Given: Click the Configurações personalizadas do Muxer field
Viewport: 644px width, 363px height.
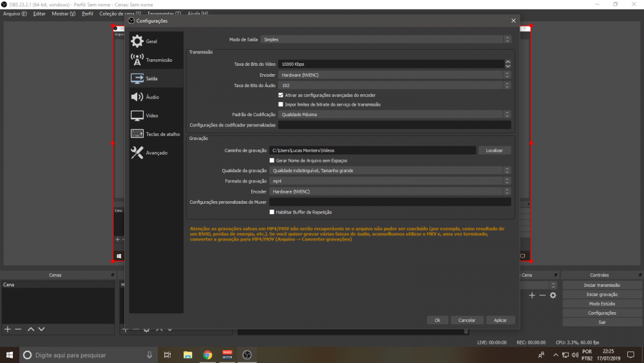Looking at the screenshot, I should click(x=390, y=202).
